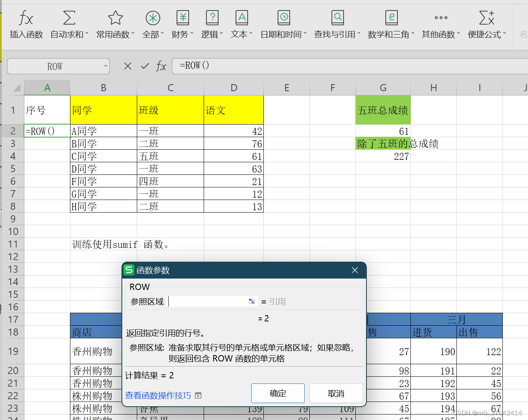Select column G header

tap(383, 88)
